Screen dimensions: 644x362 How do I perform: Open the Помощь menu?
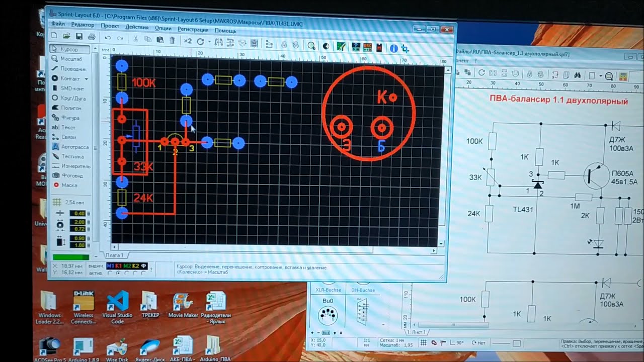(x=225, y=31)
